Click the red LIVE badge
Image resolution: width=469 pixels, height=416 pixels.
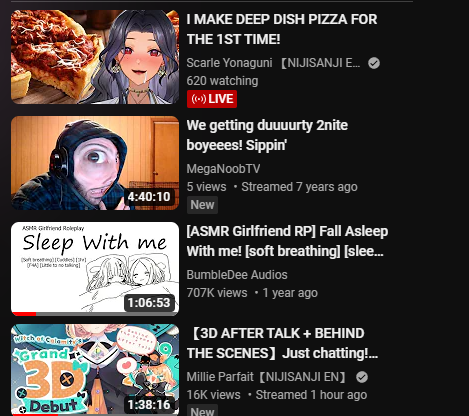(212, 99)
